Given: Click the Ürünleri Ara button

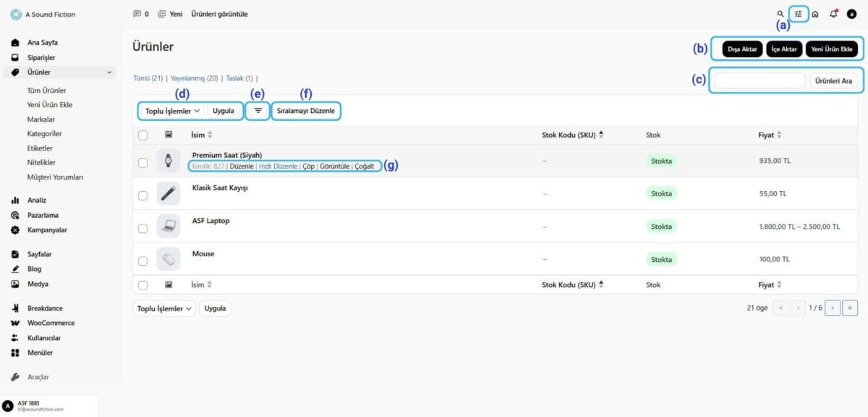Looking at the screenshot, I should click(833, 81).
